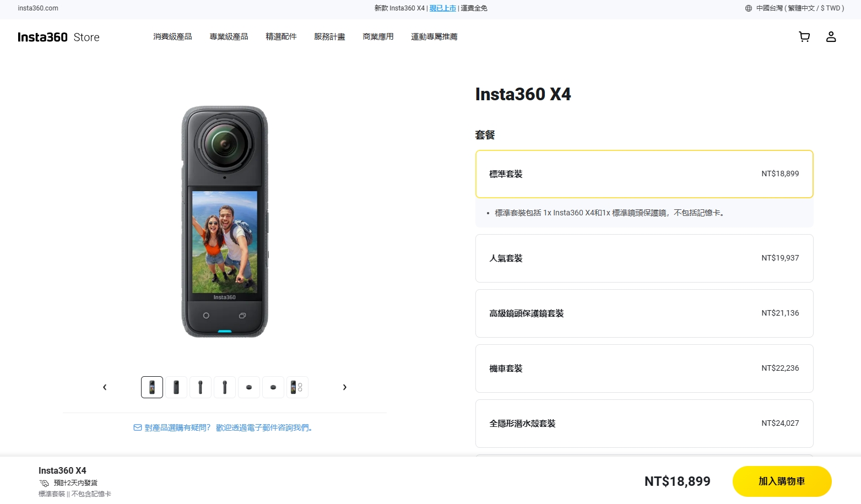This screenshot has height=504, width=861.
Task: Select the fifth thumbnail showing lens cap
Action: pos(249,387)
